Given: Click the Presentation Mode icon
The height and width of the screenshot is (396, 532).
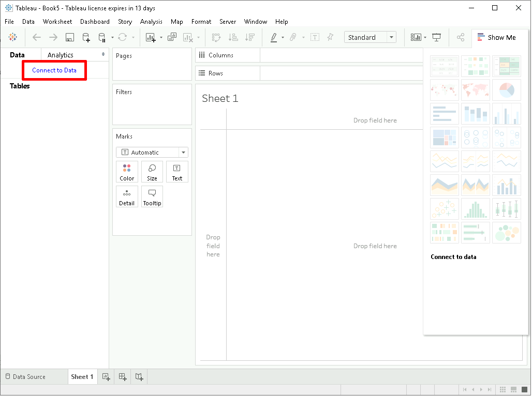Looking at the screenshot, I should [x=436, y=37].
